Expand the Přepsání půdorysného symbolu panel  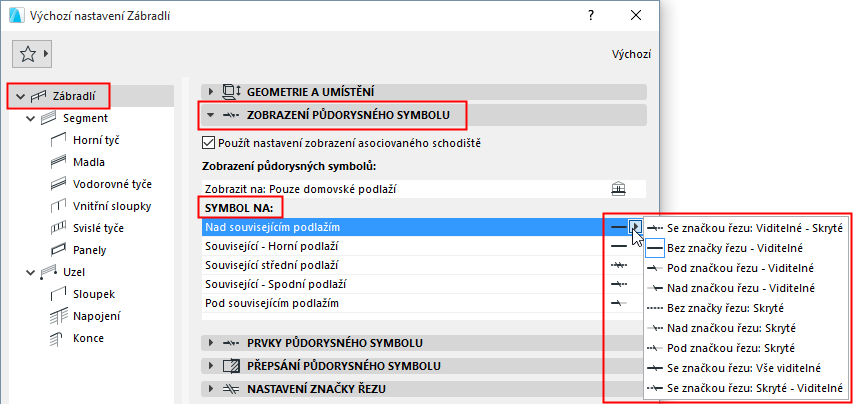click(x=211, y=366)
